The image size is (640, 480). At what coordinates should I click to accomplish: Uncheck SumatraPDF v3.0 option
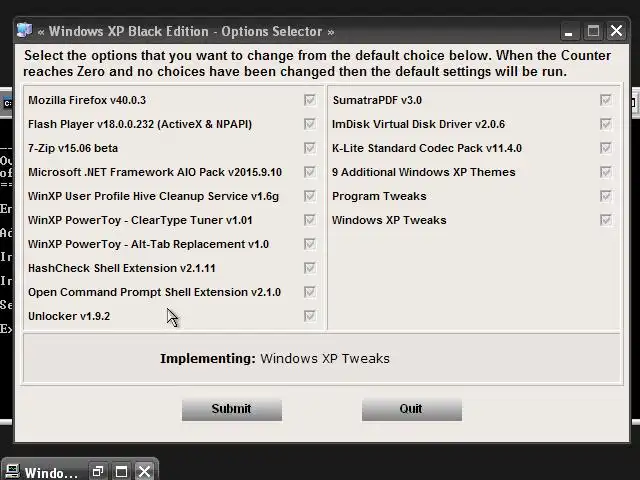[x=606, y=100]
